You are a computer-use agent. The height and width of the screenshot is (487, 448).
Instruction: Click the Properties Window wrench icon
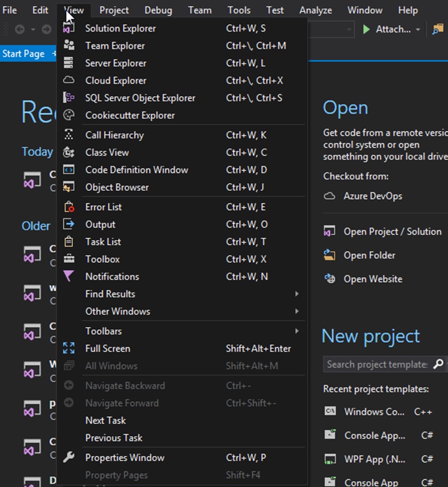tap(69, 457)
